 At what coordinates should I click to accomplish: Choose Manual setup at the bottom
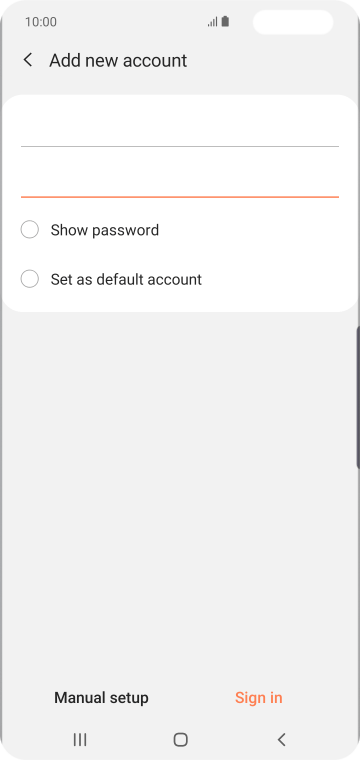[x=101, y=697]
